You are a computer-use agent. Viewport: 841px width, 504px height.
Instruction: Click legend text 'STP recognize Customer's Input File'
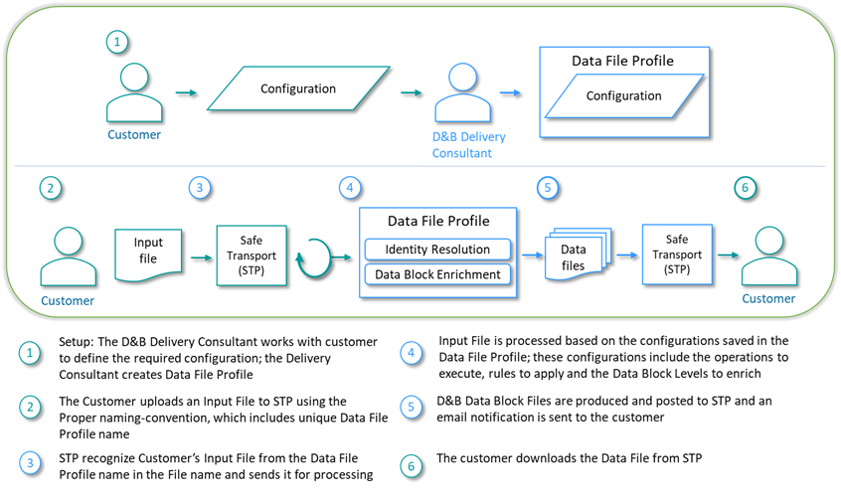(x=216, y=466)
